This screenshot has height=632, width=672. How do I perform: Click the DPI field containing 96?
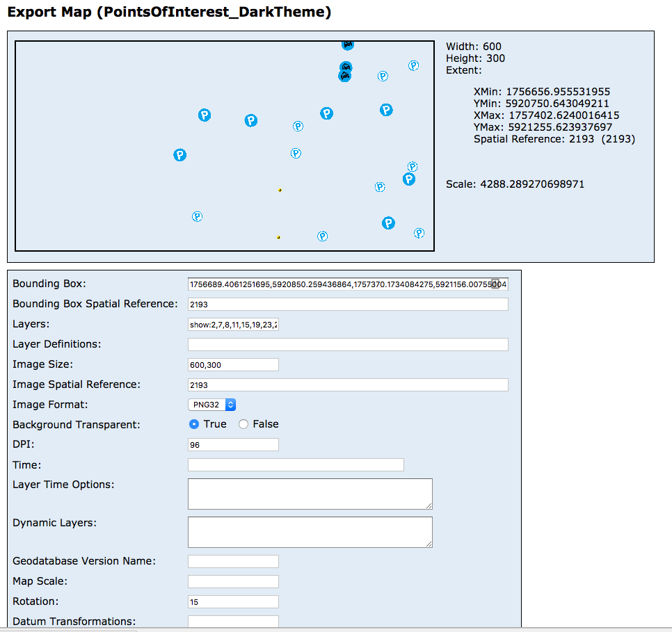click(x=233, y=445)
